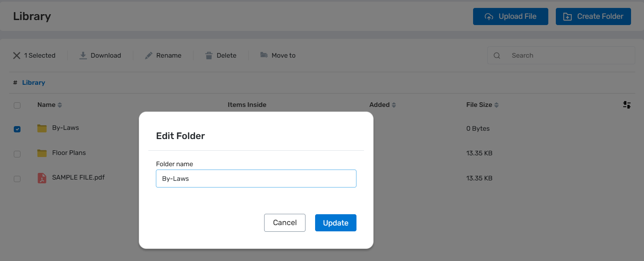Screen dimensions: 644x261
Task: Click the Library breadcrumb link
Action: [x=33, y=83]
